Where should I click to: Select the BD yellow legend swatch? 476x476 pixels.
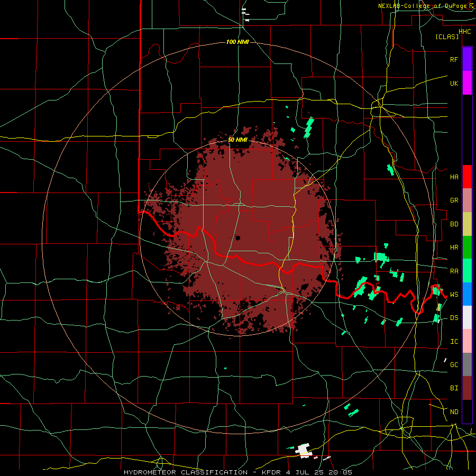point(467,224)
